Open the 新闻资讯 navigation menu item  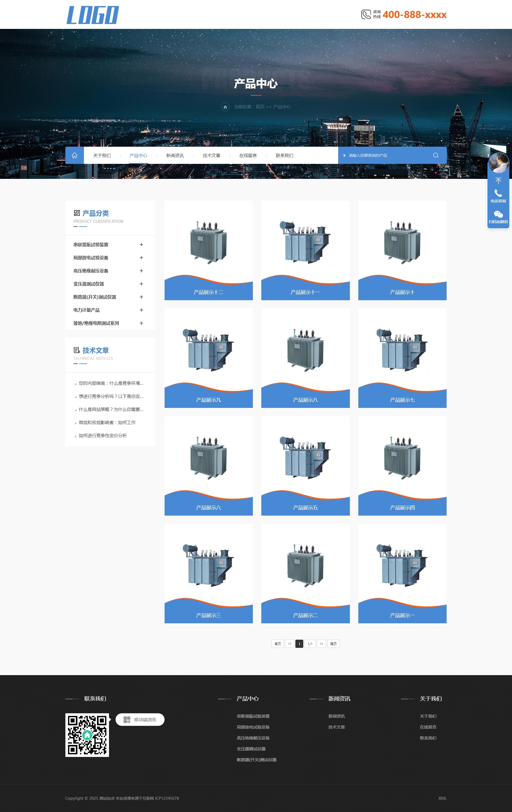coord(175,156)
